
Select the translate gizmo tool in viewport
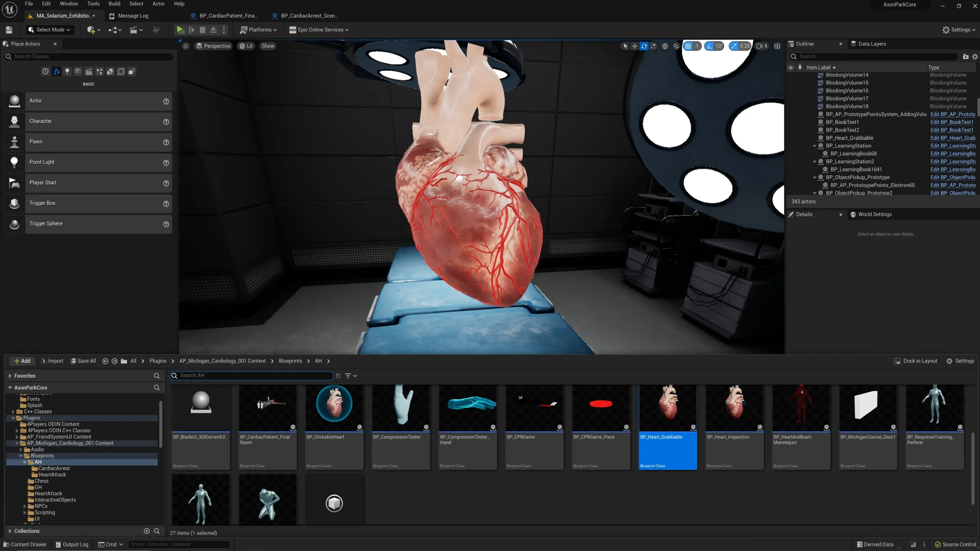click(x=634, y=46)
